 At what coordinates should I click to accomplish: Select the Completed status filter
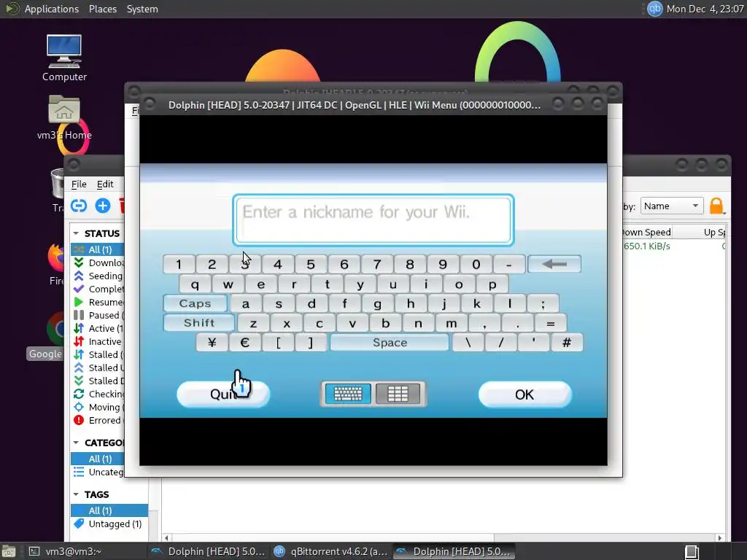click(x=98, y=289)
